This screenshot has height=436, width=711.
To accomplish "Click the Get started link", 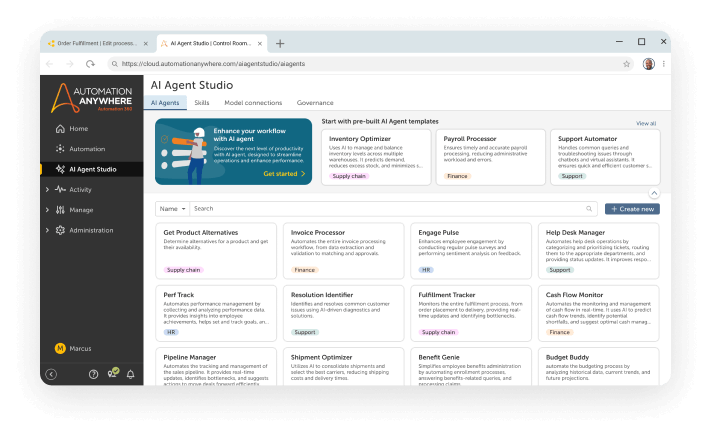I will [x=284, y=174].
